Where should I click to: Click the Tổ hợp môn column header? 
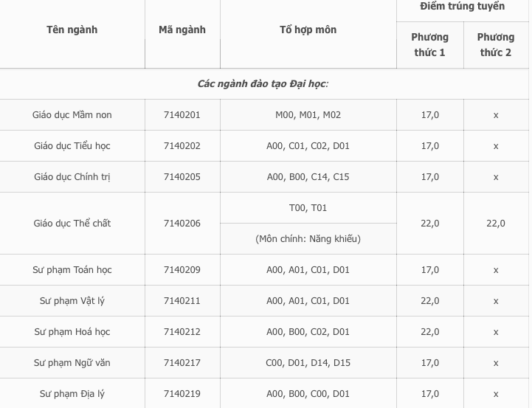click(x=308, y=30)
